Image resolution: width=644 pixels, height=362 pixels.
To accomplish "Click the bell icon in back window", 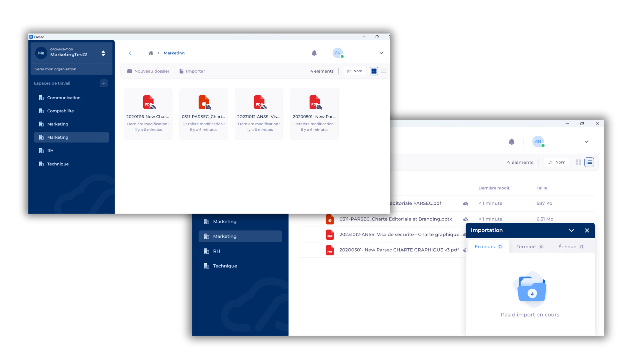I will click(x=511, y=142).
